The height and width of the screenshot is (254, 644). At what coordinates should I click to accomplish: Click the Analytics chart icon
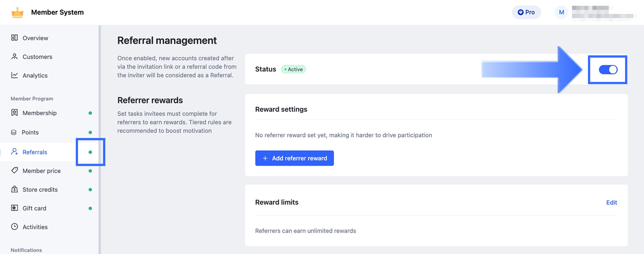coord(14,75)
